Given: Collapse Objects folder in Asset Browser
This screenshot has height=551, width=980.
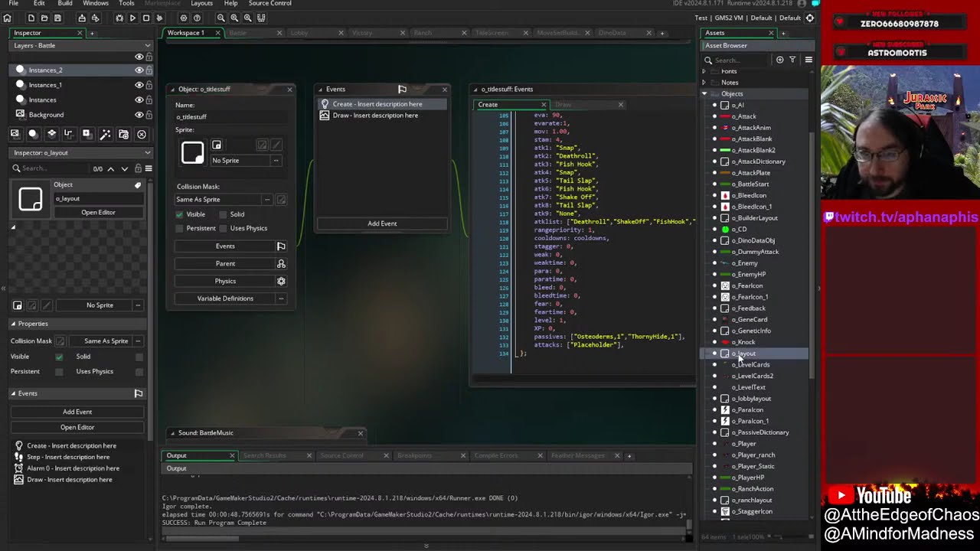Looking at the screenshot, I should [704, 94].
